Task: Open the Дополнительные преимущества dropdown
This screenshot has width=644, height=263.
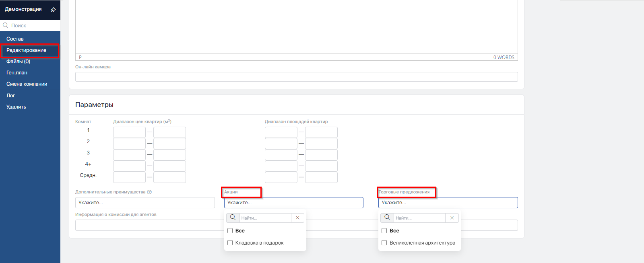Action: (x=145, y=203)
